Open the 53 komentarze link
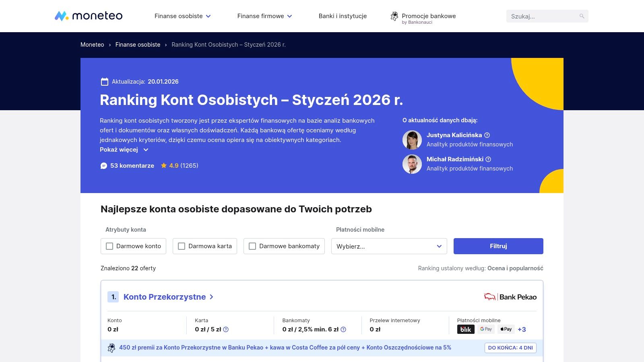 pyautogui.click(x=132, y=166)
